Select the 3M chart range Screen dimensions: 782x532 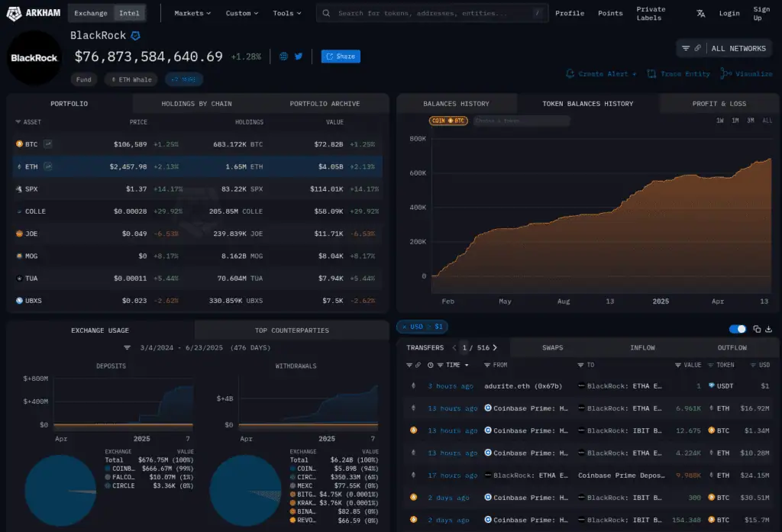(750, 121)
